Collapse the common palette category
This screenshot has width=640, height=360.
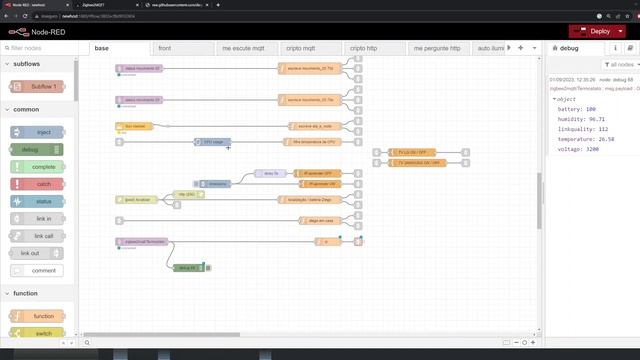(x=38, y=109)
